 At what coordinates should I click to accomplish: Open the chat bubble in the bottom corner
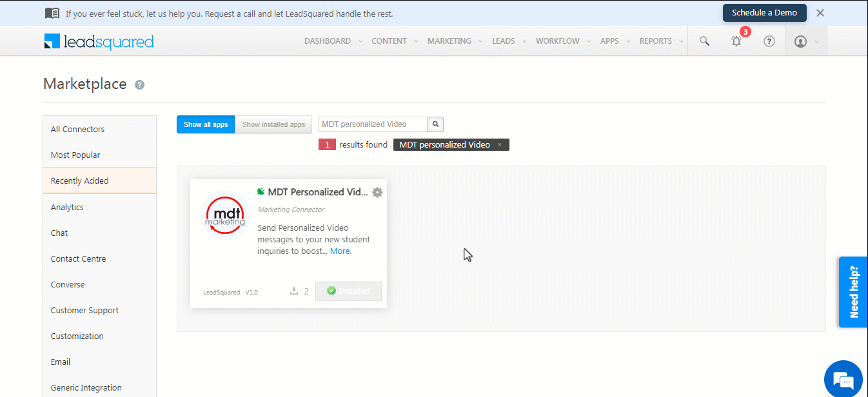pos(843,379)
